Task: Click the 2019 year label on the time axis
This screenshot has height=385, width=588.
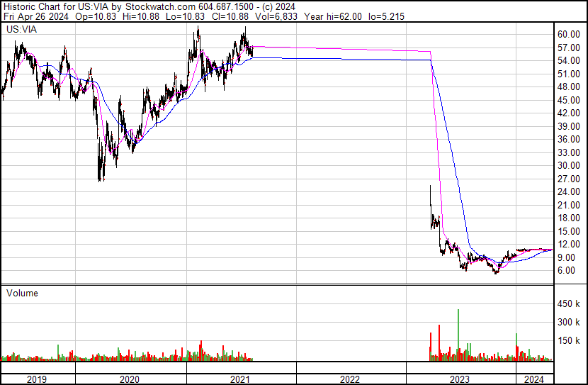Action: 37,379
